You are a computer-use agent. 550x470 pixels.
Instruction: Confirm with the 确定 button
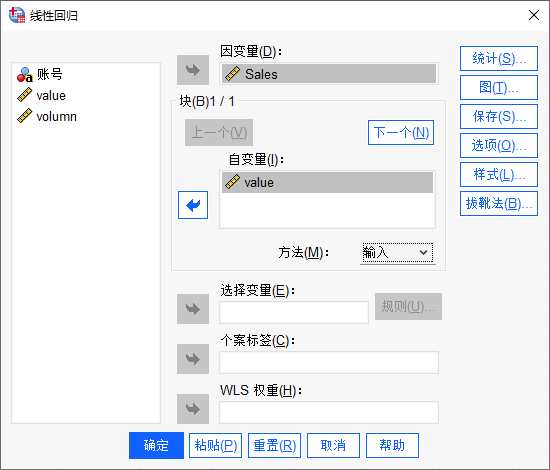(x=156, y=445)
